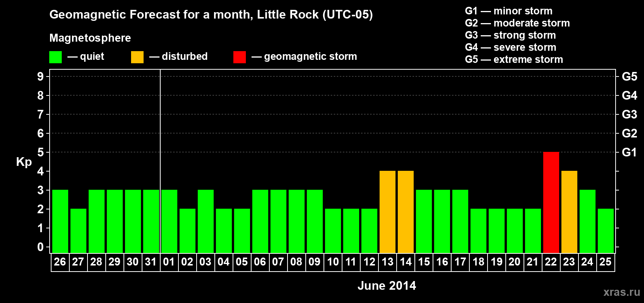Click the G1 label on the right axis

pyautogui.click(x=630, y=152)
